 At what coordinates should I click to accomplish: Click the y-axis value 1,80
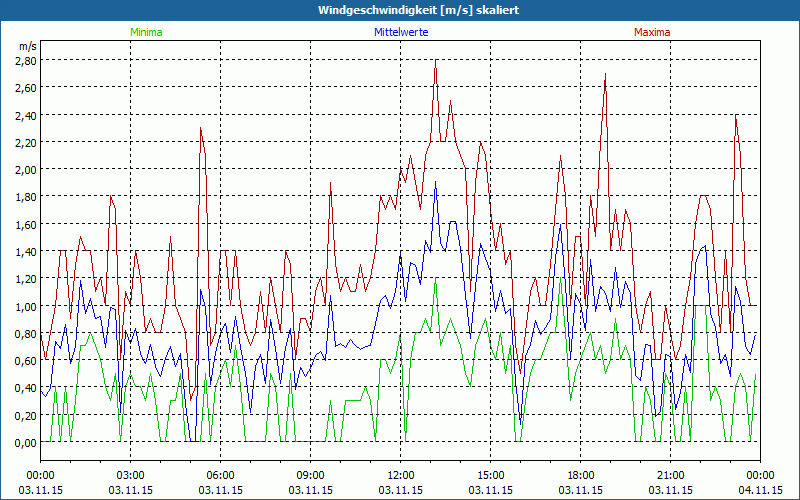[26, 196]
